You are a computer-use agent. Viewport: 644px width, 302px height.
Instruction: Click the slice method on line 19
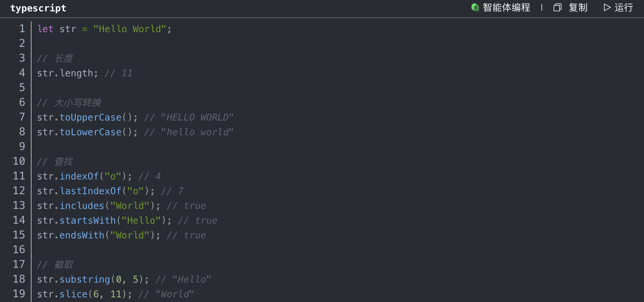coord(73,294)
